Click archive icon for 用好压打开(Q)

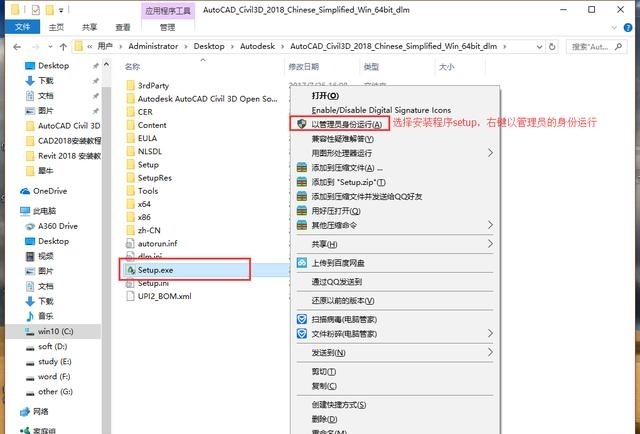click(x=302, y=211)
